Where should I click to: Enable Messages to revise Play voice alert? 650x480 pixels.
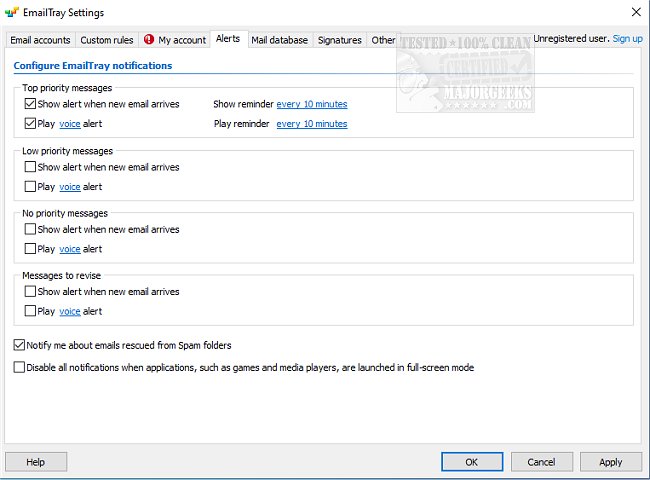click(30, 311)
